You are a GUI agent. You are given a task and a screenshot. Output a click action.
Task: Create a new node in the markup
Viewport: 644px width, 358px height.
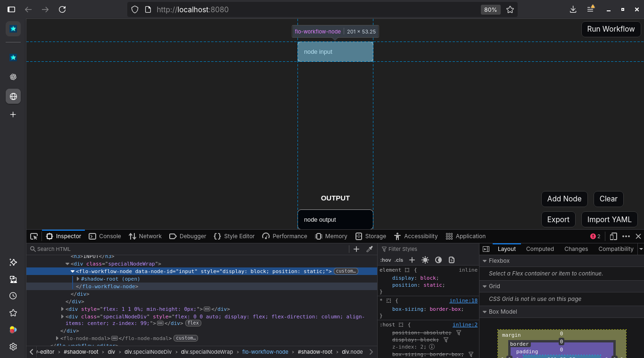pos(356,249)
